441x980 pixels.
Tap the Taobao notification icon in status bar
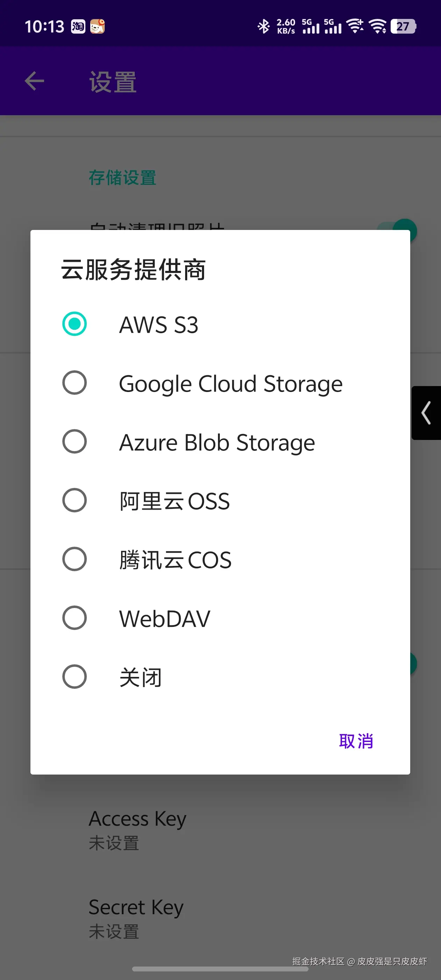(x=78, y=26)
